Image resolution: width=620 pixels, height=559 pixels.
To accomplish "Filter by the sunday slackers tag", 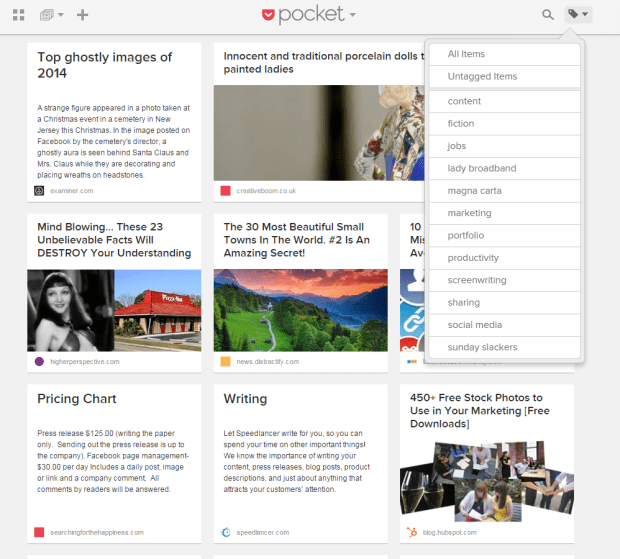I will click(x=482, y=347).
